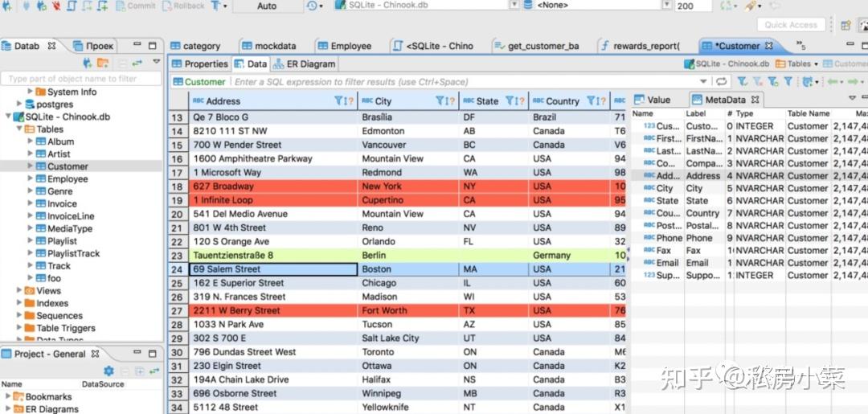Screen dimensions: 868x414
Task: Toggle Link with Editor in Project panel
Action: tap(154, 371)
